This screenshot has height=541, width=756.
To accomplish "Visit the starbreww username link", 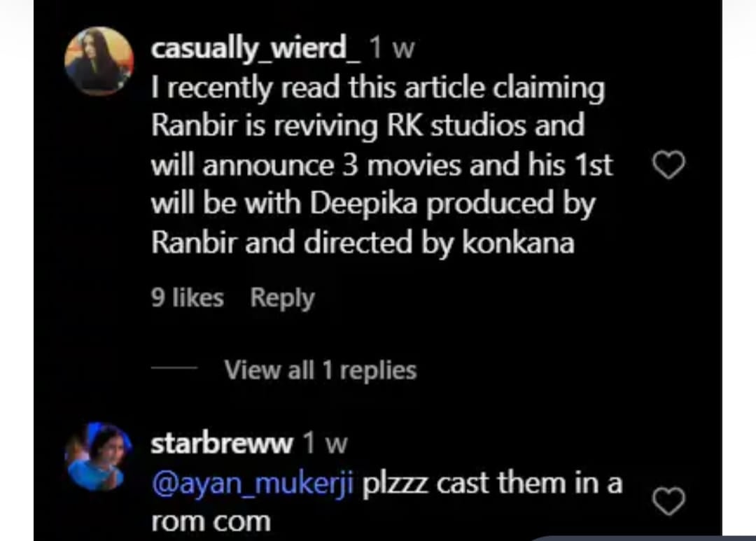I will tap(222, 443).
